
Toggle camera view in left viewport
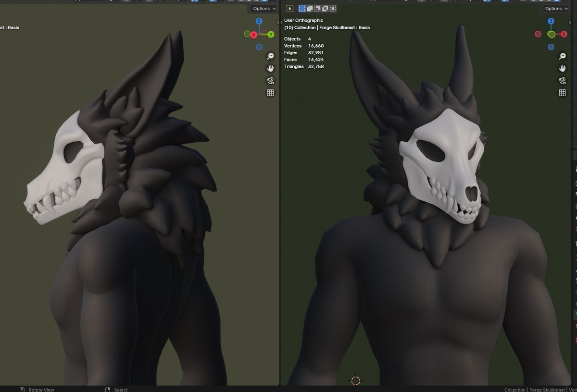[x=271, y=80]
